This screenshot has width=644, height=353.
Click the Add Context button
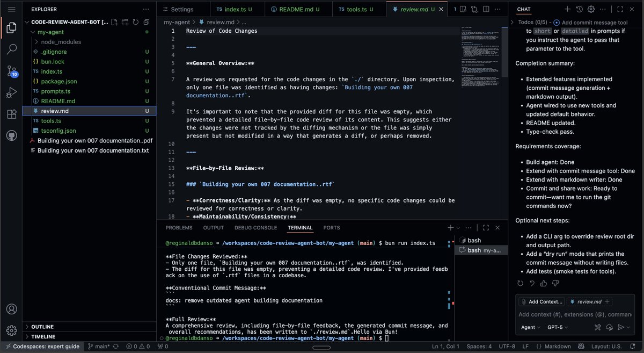[541, 301]
